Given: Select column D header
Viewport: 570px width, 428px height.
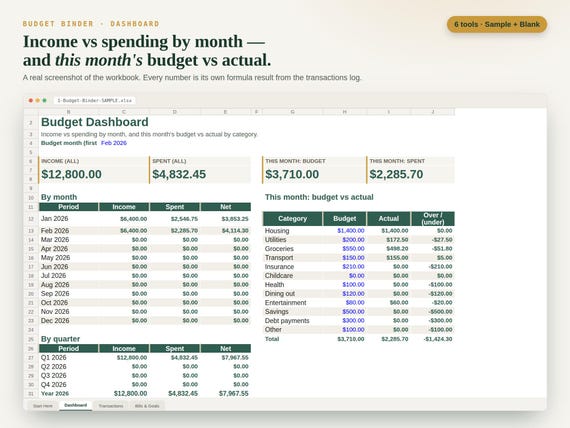Looking at the screenshot, I should (174, 112).
